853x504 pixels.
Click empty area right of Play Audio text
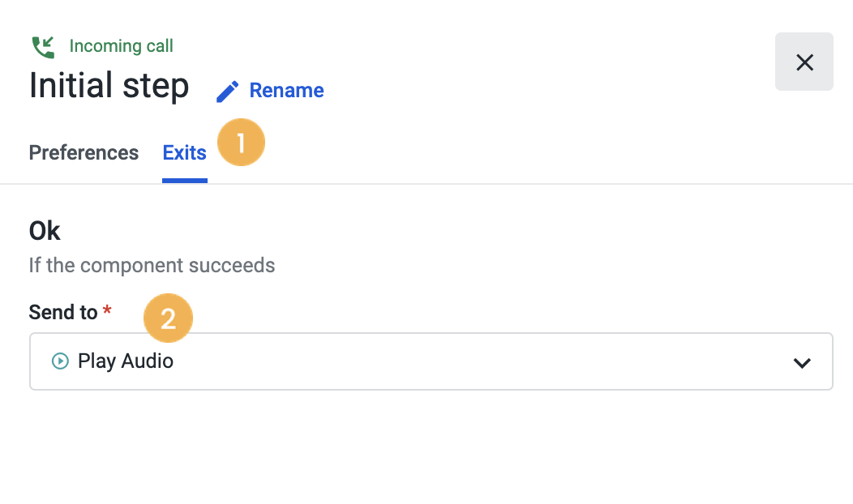[x=478, y=361]
